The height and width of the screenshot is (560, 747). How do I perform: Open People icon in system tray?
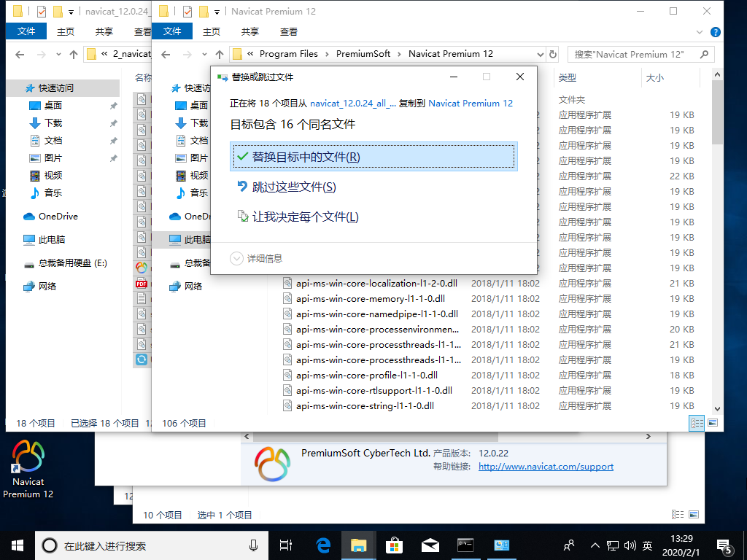pos(569,545)
